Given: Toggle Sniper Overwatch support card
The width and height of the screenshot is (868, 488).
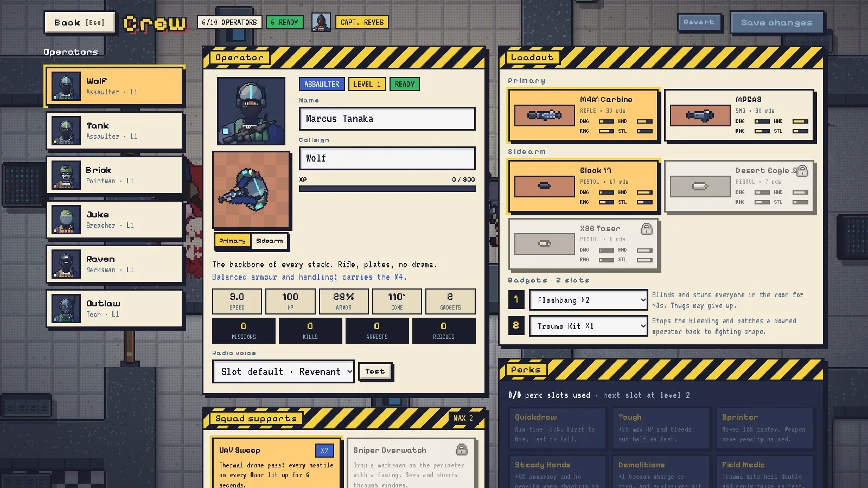Looking at the screenshot, I should coord(412,464).
